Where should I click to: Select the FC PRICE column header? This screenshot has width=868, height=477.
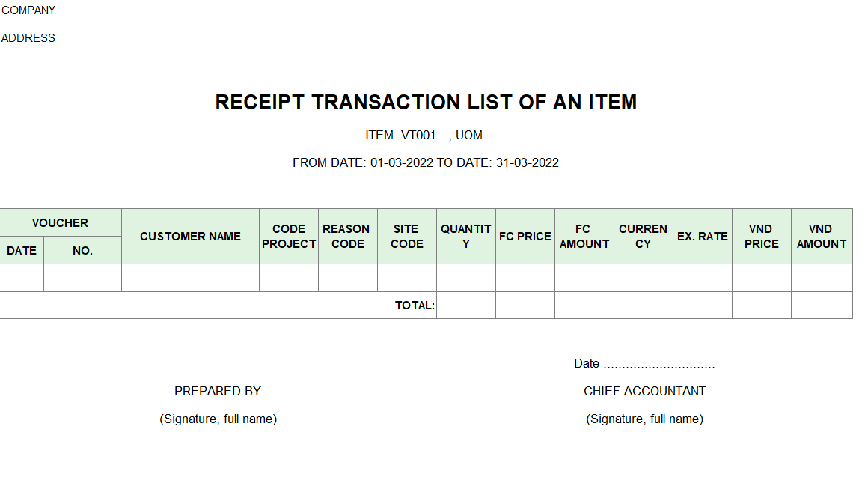tap(525, 237)
